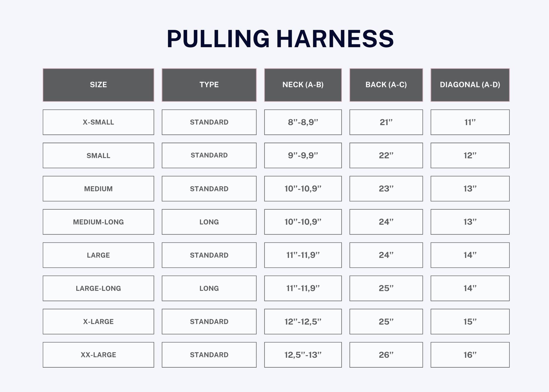Screen dimensions: 549x392
Task: Click the X-SMALL size cell
Action: [98, 122]
